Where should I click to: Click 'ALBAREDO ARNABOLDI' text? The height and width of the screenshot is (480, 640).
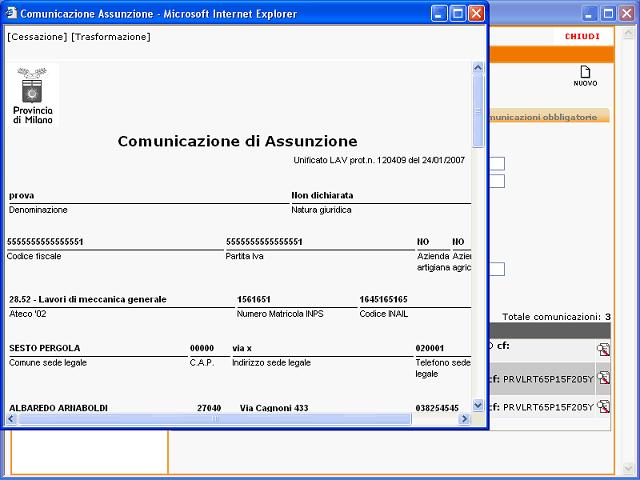(58, 408)
